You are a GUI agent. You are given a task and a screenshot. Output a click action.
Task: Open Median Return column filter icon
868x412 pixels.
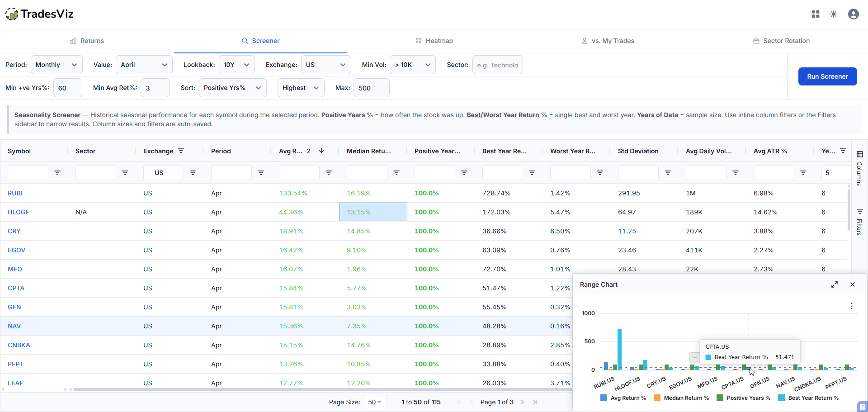(396, 173)
